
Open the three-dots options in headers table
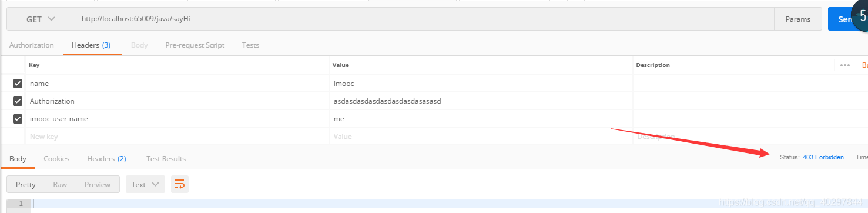tap(845, 65)
